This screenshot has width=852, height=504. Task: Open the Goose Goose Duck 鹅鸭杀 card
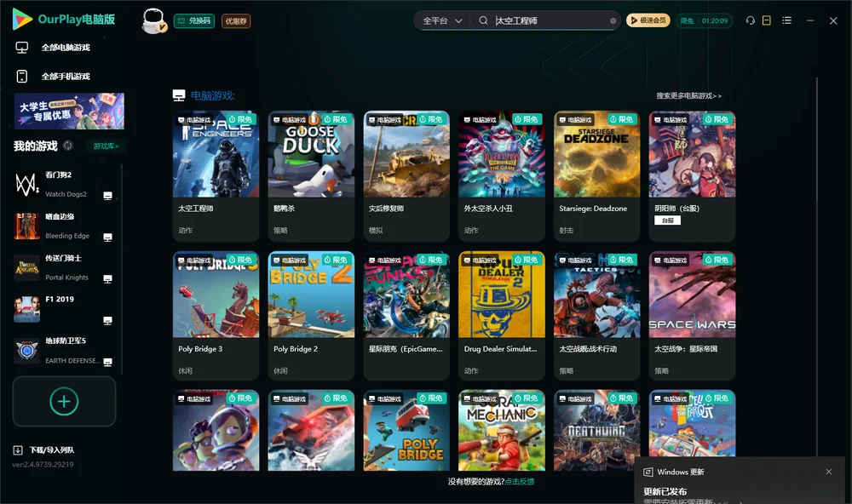(311, 176)
